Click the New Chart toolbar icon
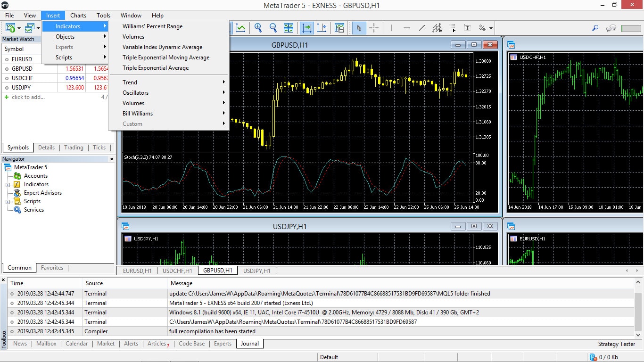This screenshot has height=362, width=644. point(10,28)
